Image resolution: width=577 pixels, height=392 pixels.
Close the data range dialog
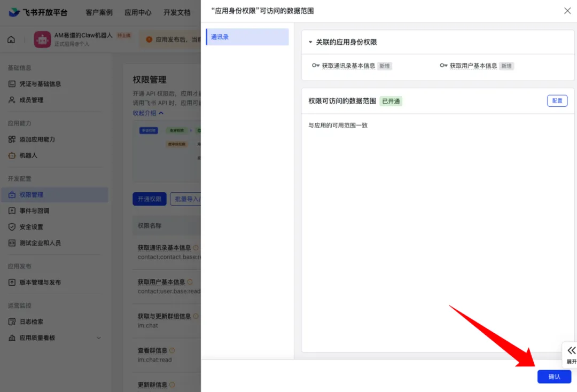pyautogui.click(x=567, y=11)
